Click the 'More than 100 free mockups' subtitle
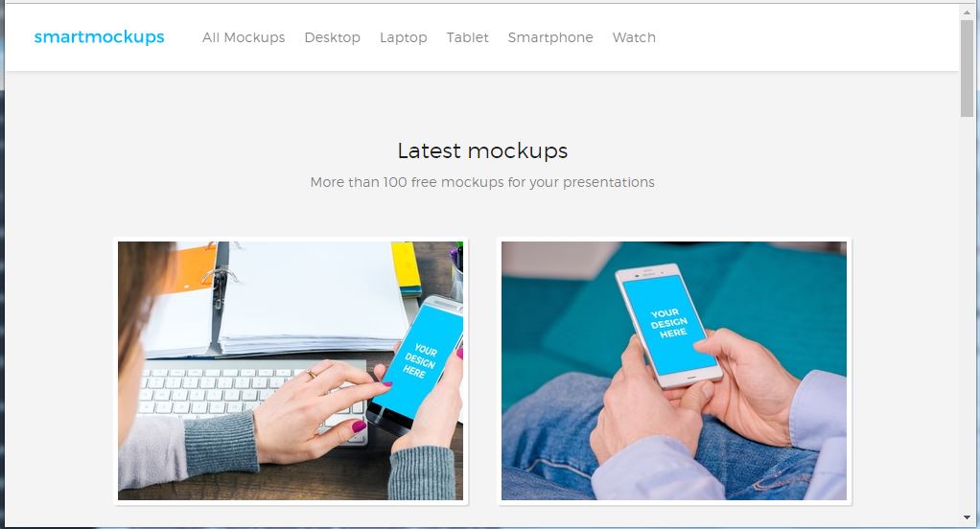980x529 pixels. click(x=482, y=182)
